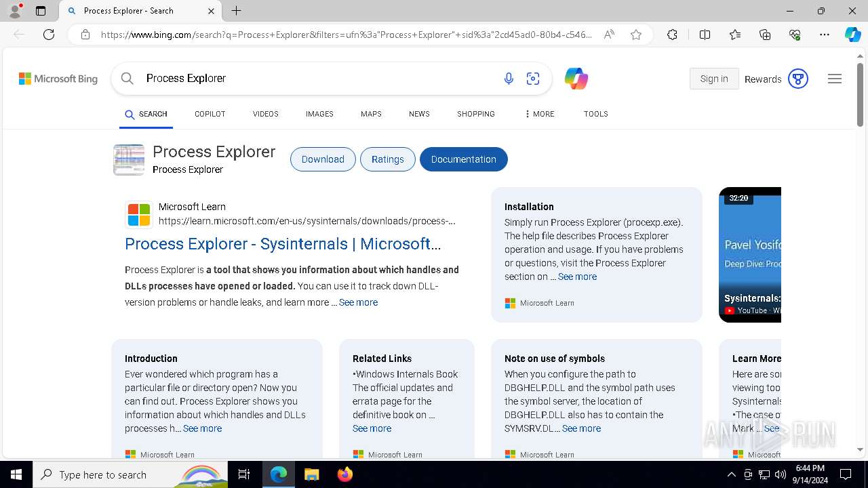This screenshot has width=868, height=488.
Task: Show hidden system tray icons
Action: tap(731, 474)
